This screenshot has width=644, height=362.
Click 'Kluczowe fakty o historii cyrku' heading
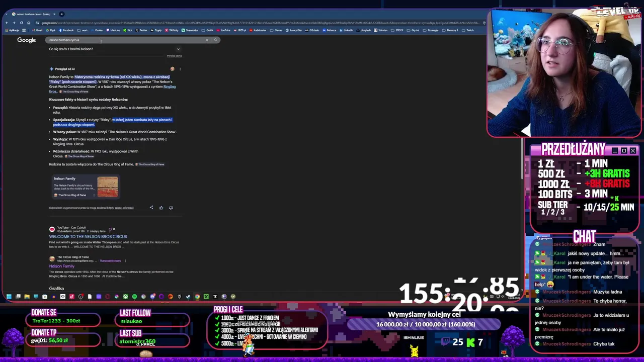click(89, 100)
